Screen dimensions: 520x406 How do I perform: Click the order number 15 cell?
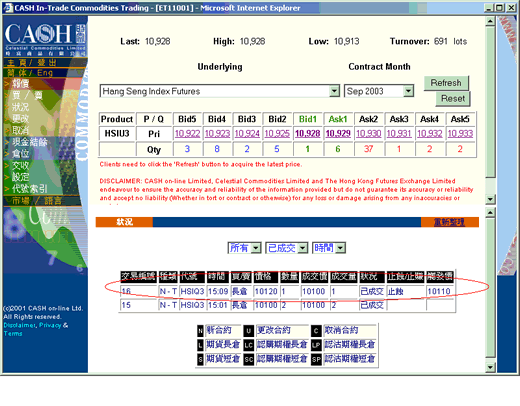[138, 305]
